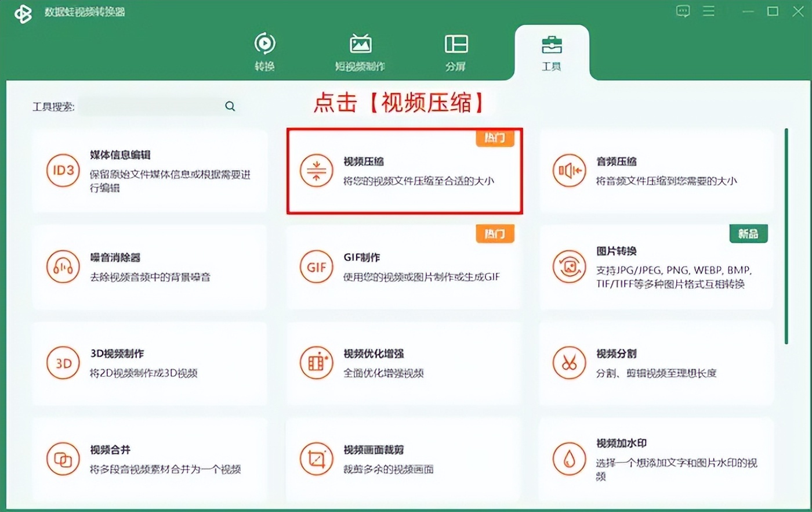
Task: Click 热门 badge on 视频压缩 card
Action: 495,138
